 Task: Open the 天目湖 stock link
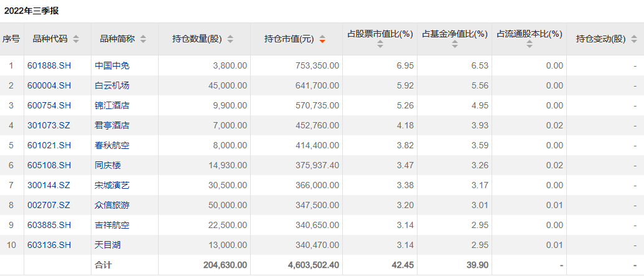[x=108, y=245]
